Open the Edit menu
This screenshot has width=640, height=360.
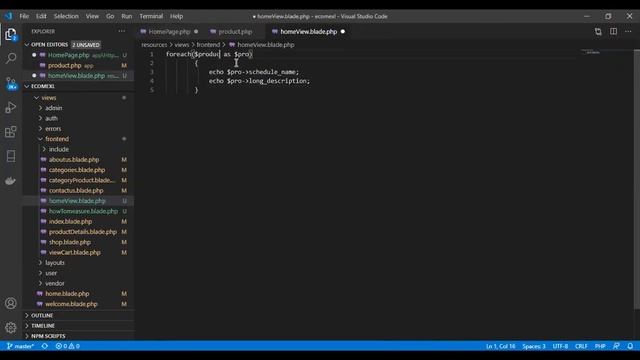pyautogui.click(x=41, y=16)
